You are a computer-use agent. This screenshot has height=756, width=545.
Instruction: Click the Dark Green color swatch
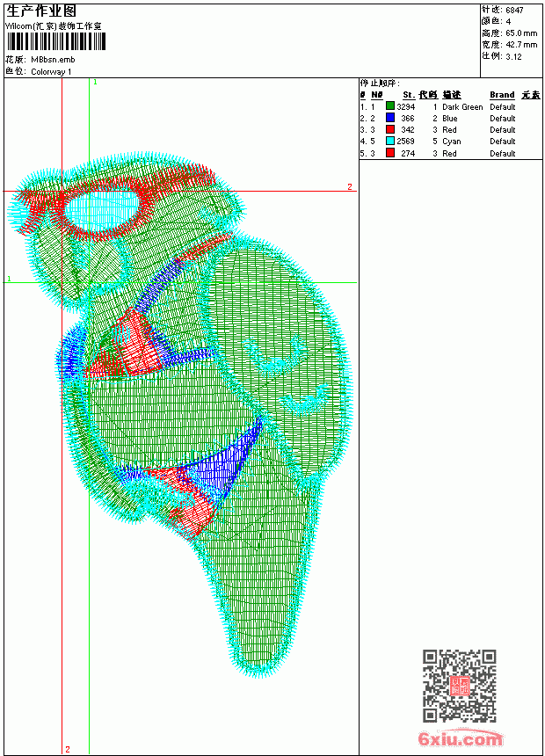390,106
